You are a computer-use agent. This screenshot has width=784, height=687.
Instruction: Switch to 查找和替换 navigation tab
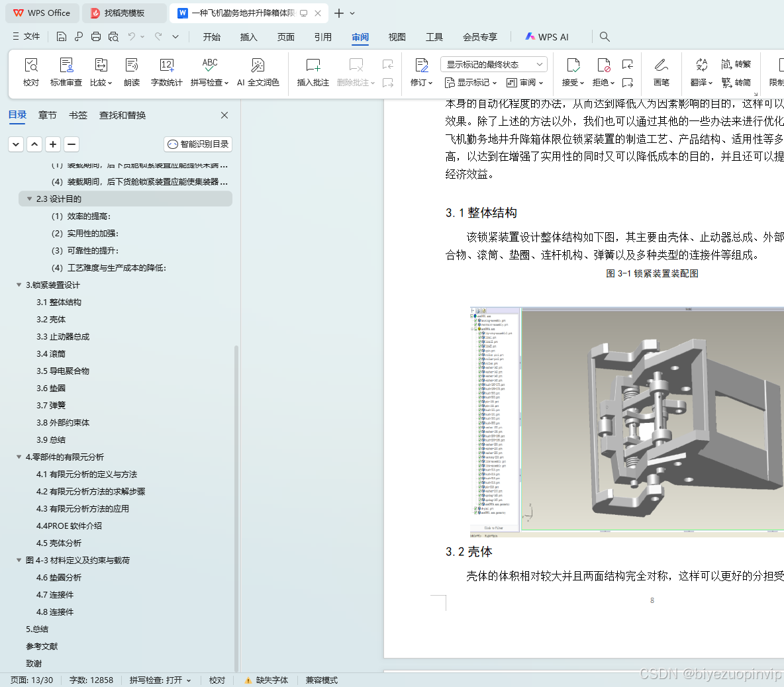tap(122, 115)
